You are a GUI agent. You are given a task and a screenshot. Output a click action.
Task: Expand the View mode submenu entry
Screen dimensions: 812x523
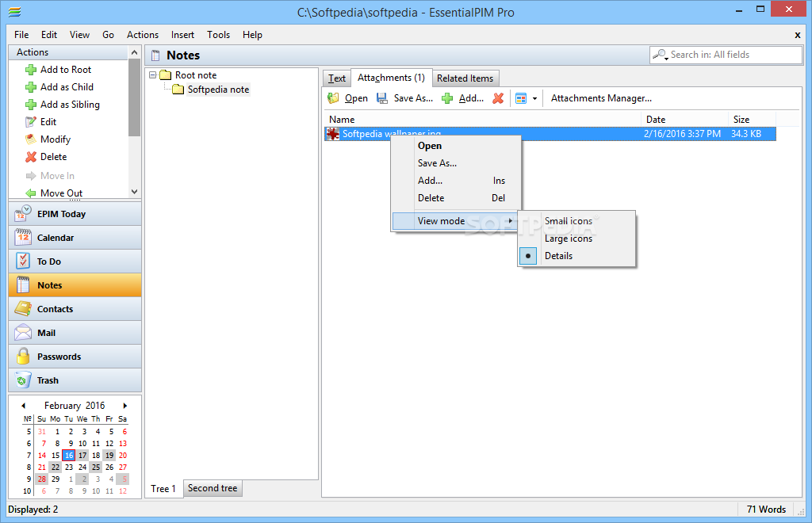coord(455,221)
